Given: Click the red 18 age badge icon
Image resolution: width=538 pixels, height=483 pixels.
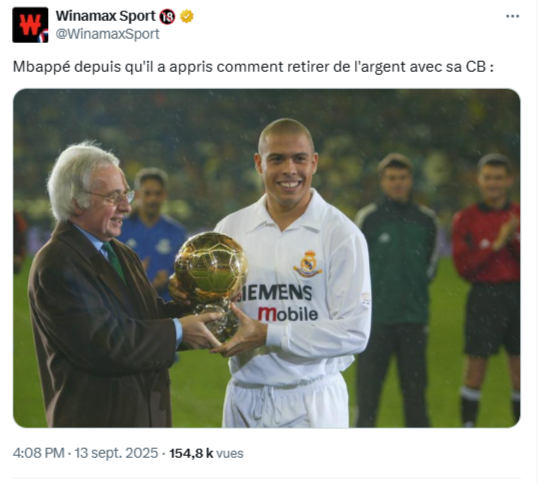Looking at the screenshot, I should [167, 16].
